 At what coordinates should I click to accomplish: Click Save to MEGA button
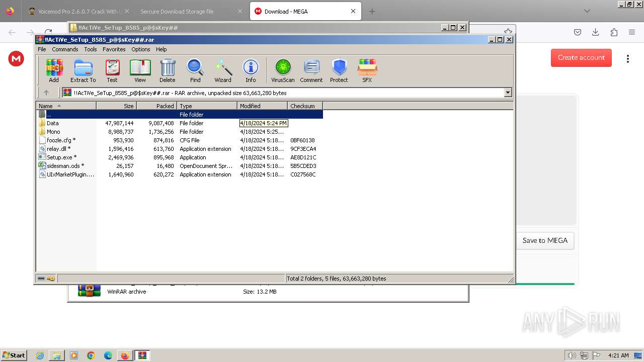(x=545, y=240)
